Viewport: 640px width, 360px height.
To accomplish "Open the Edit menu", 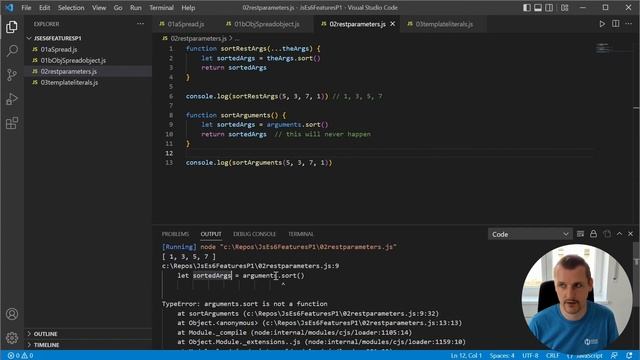I will [x=44, y=8].
